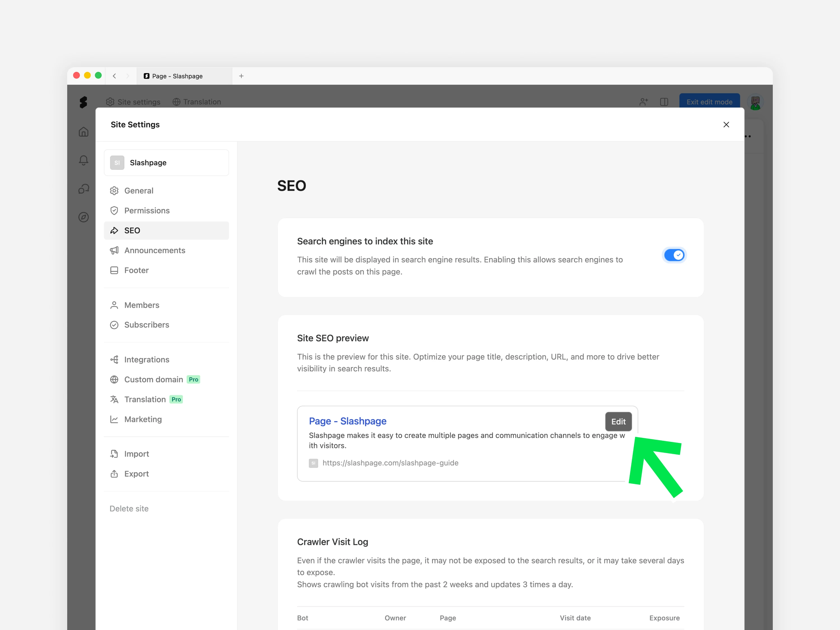
Task: Open Custom domain Pro settings
Action: [x=154, y=379]
